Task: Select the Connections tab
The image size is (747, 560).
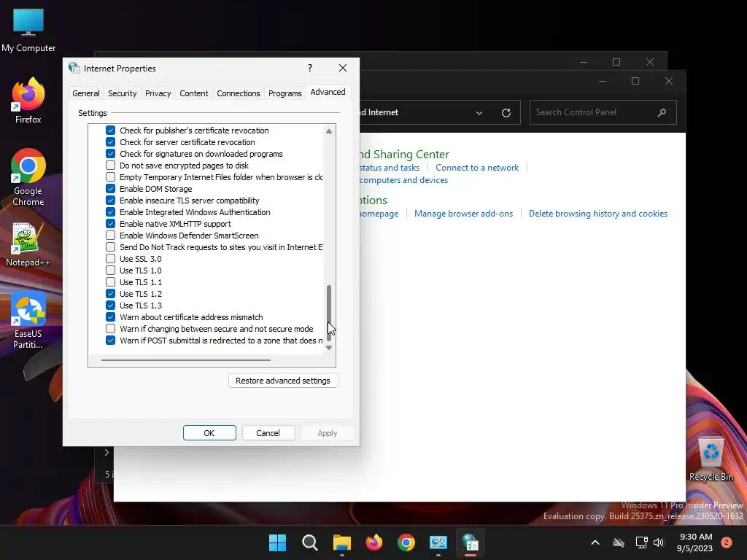Action: pyautogui.click(x=239, y=93)
